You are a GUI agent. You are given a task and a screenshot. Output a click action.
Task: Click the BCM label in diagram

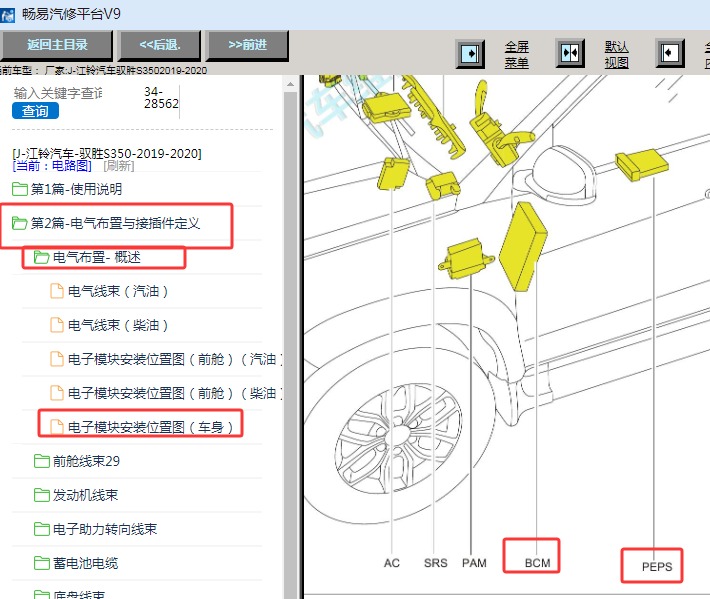tap(537, 563)
